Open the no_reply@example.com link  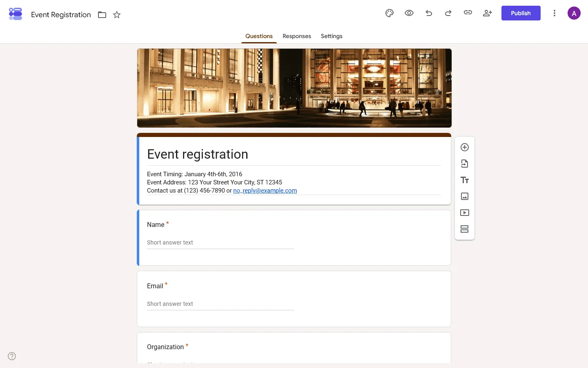pyautogui.click(x=265, y=191)
